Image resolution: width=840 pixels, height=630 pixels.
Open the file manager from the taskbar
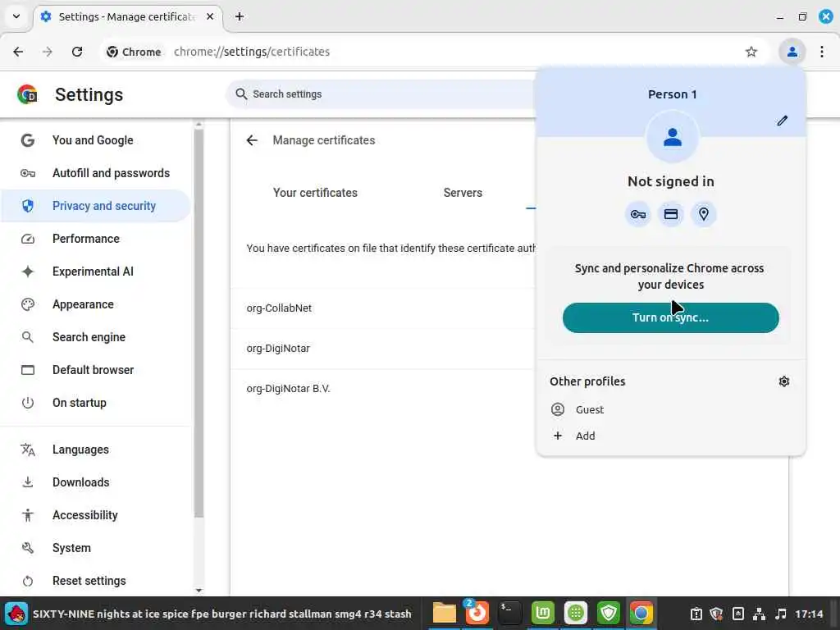[x=444, y=614]
